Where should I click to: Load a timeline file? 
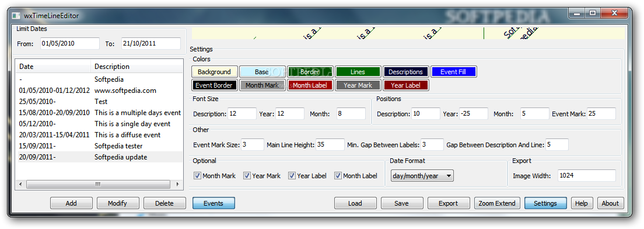point(355,203)
